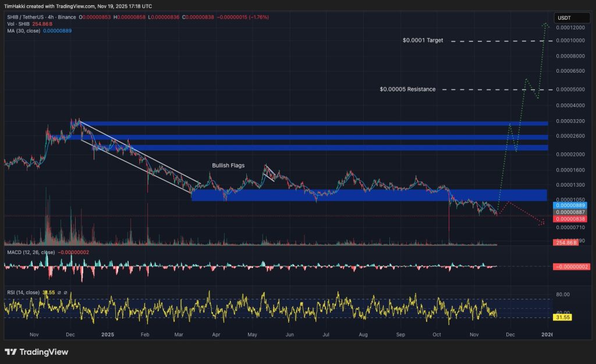Click the "Bullish Flags" chart annotation

(228, 166)
